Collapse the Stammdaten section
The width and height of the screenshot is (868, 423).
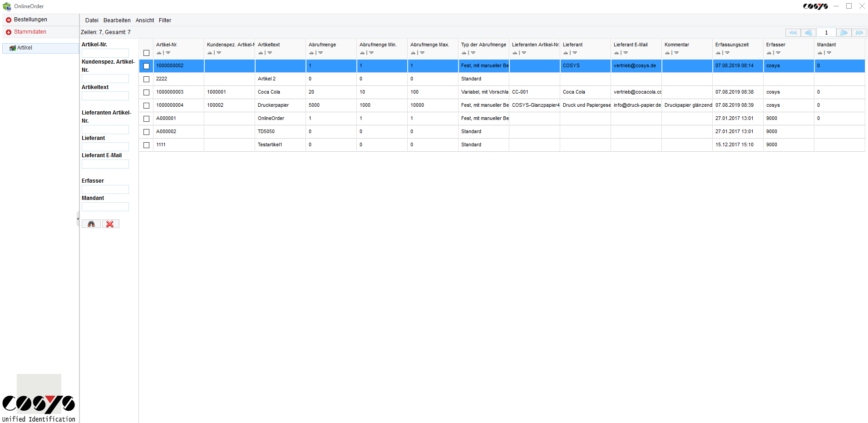9,32
